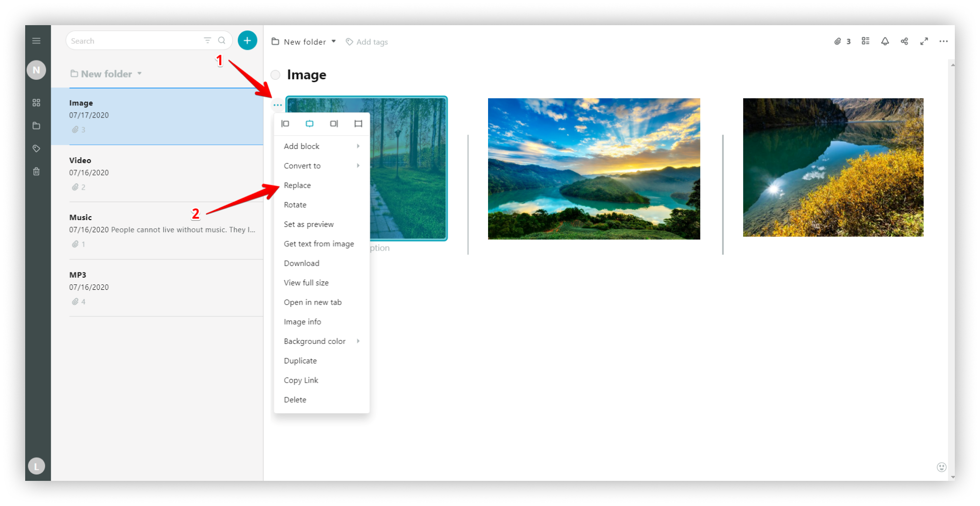
Task: Select the sunrise lake image thumbnail
Action: [594, 169]
